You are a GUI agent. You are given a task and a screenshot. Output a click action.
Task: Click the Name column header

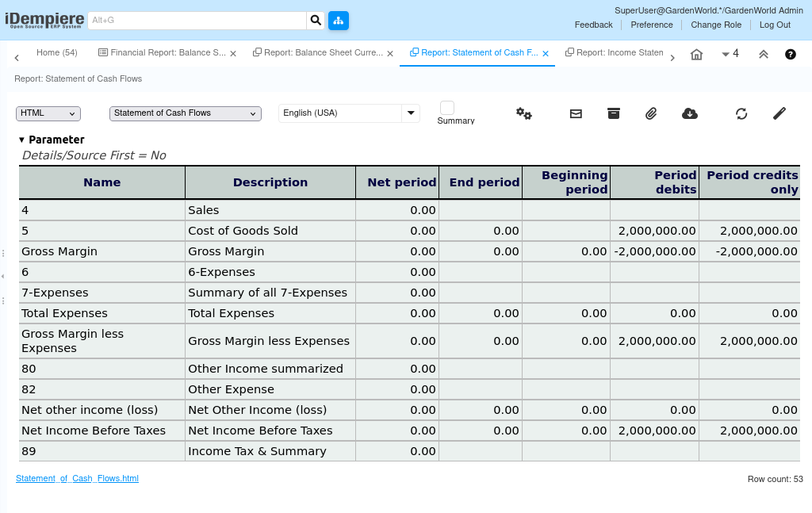click(x=102, y=182)
